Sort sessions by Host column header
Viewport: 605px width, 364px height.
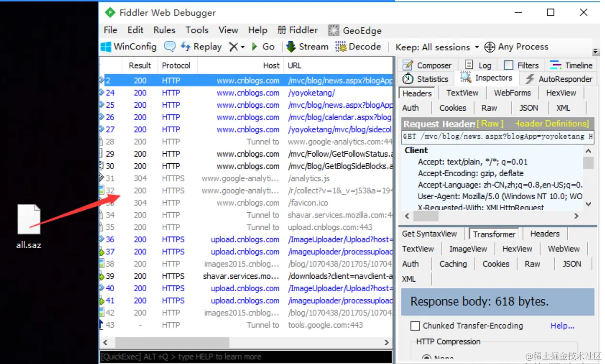pos(240,66)
